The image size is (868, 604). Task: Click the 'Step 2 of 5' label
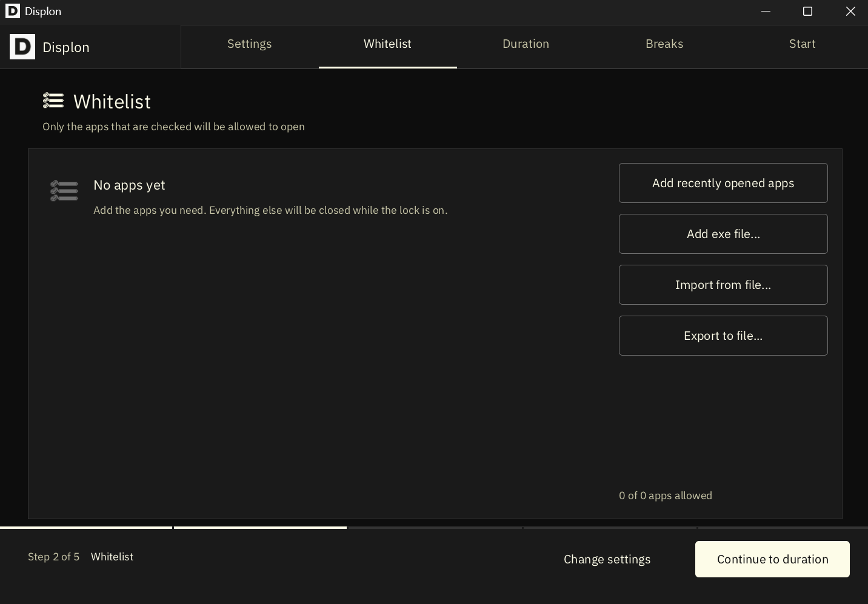point(53,557)
